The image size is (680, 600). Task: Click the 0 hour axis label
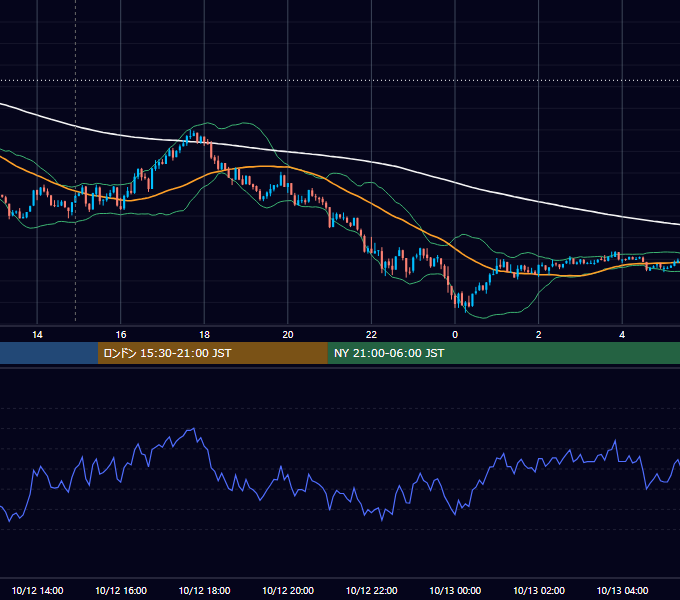pos(455,335)
